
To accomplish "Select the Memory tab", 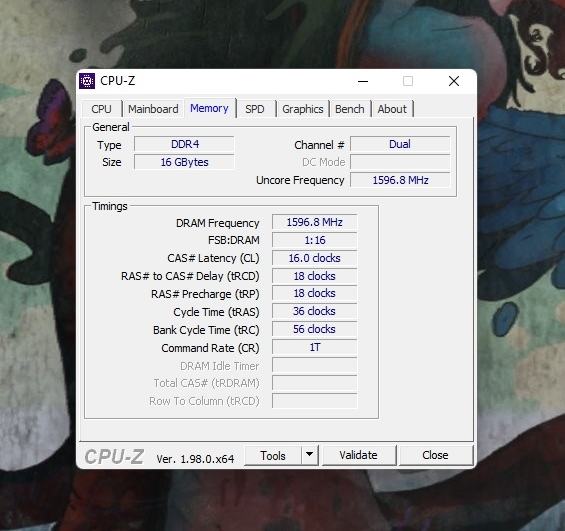I will tap(209, 108).
